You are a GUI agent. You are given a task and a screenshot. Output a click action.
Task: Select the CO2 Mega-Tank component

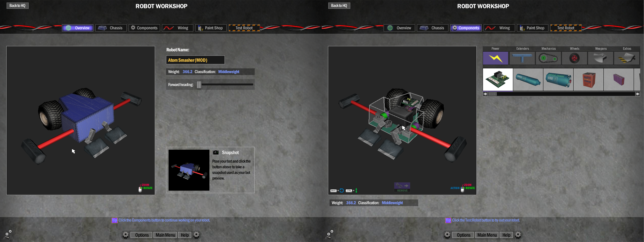[x=558, y=80]
